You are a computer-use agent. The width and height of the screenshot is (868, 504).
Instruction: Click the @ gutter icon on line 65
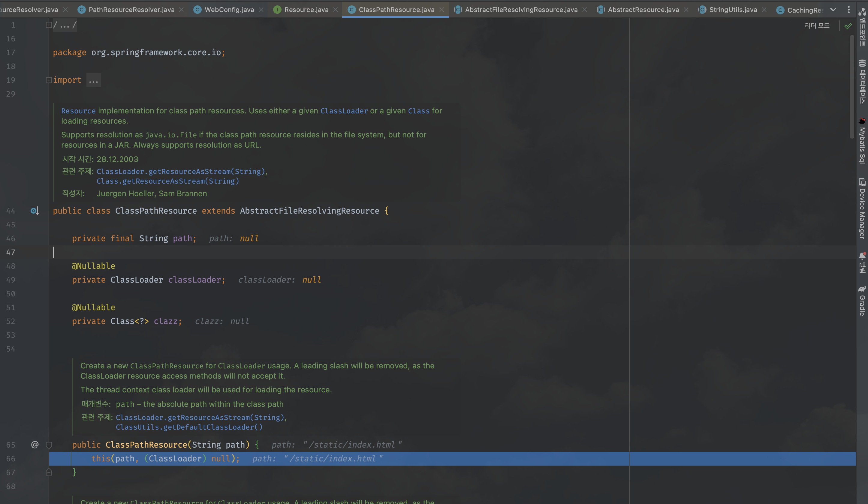click(x=35, y=444)
